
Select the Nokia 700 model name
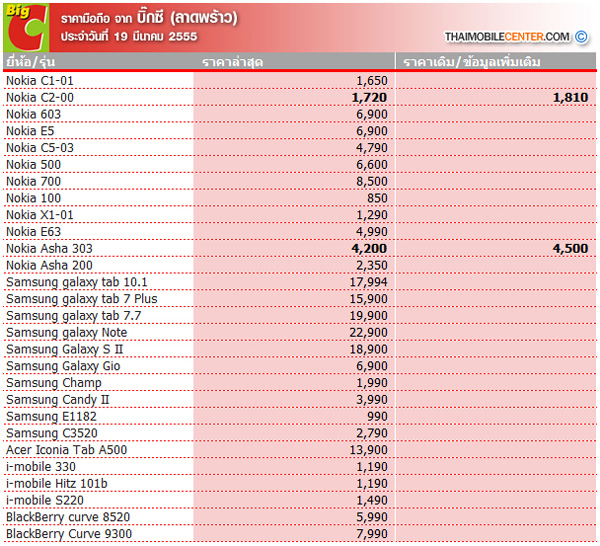[33, 181]
